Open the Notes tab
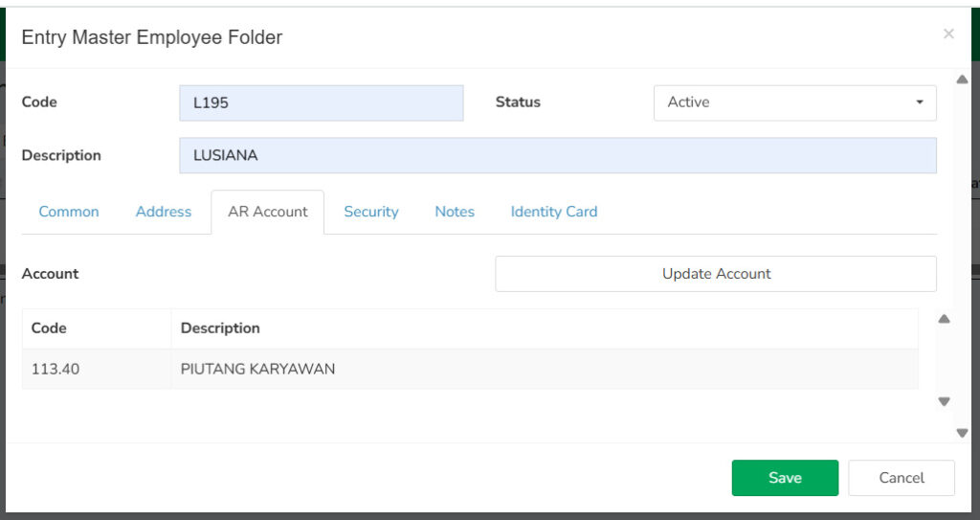This screenshot has width=980, height=520. pyautogui.click(x=455, y=212)
